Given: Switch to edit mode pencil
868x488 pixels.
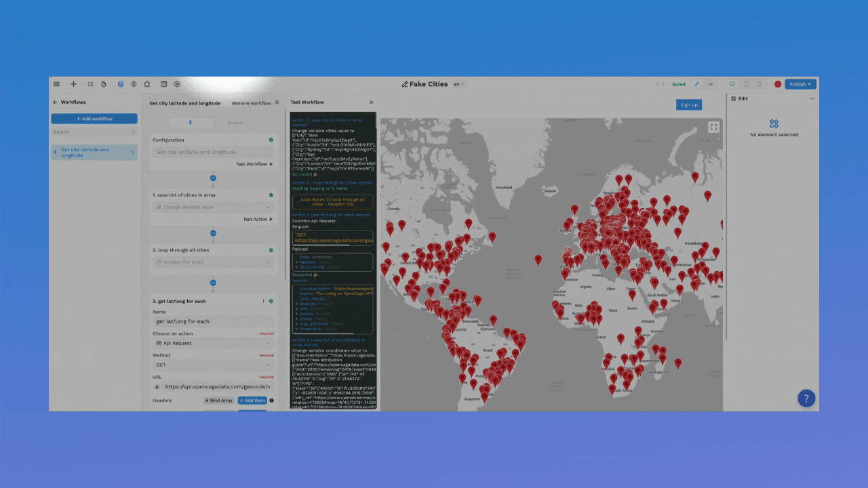Looking at the screenshot, I should (x=697, y=84).
